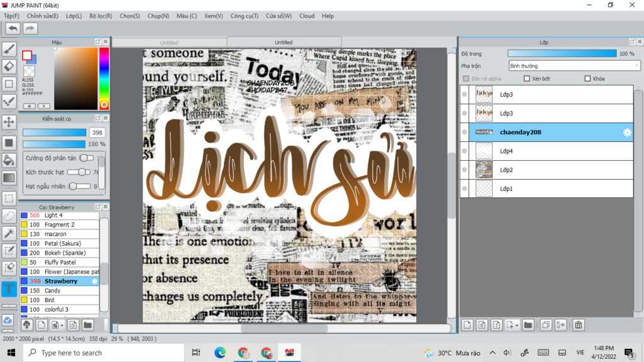Image resolution: width=644 pixels, height=362 pixels.
Task: Open the Cloud menu
Action: [x=307, y=16]
